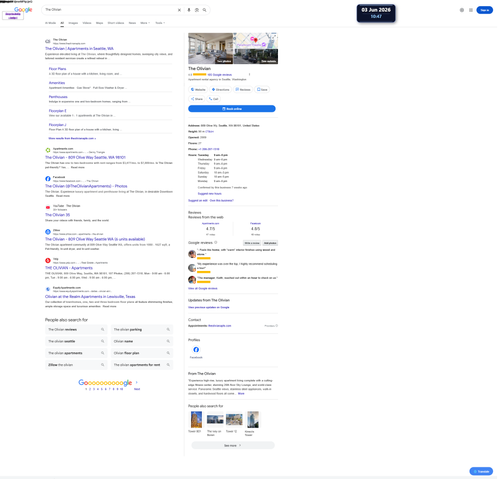Click the Apartments.com favicon in results
The image size is (500, 479).
pos(48,150)
